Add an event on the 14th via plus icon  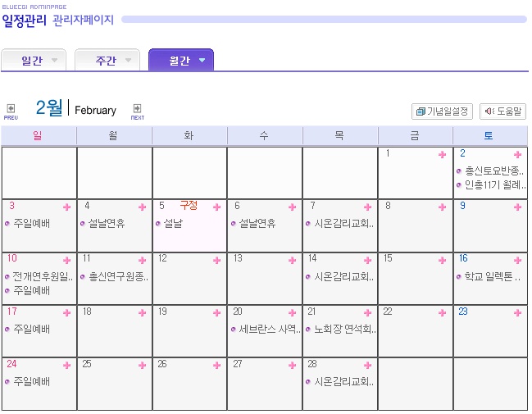tap(367, 260)
